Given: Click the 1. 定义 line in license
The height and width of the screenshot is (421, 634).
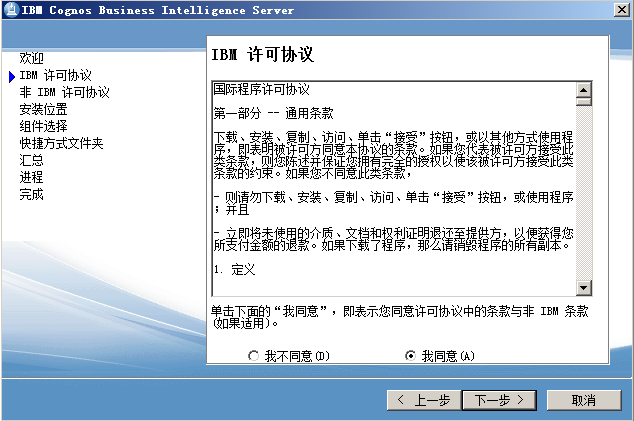Looking at the screenshot, I should point(235,269).
